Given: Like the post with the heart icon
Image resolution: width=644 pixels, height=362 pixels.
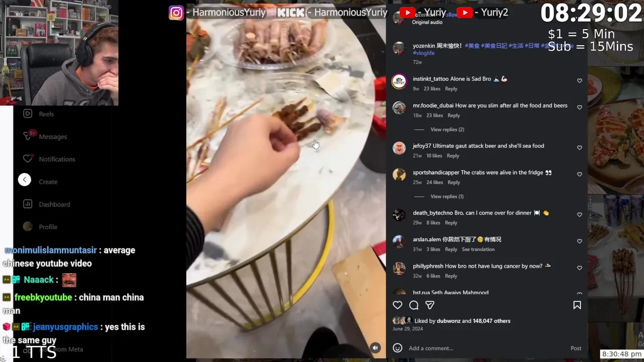Looking at the screenshot, I should [397, 305].
